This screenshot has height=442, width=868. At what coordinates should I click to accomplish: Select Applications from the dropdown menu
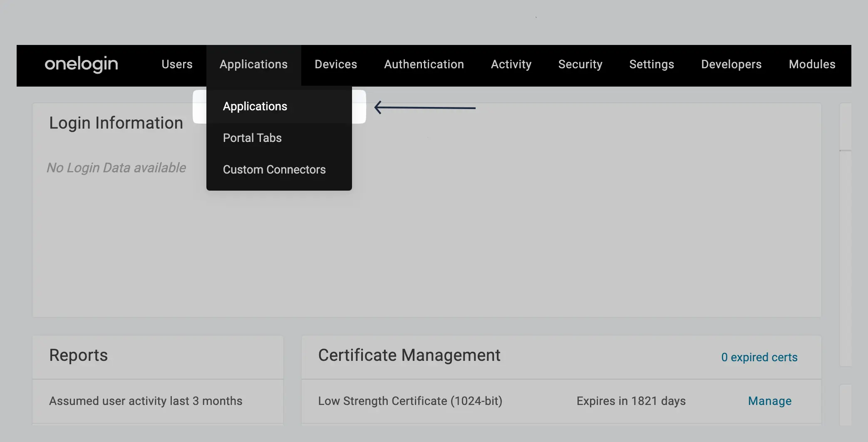255,107
